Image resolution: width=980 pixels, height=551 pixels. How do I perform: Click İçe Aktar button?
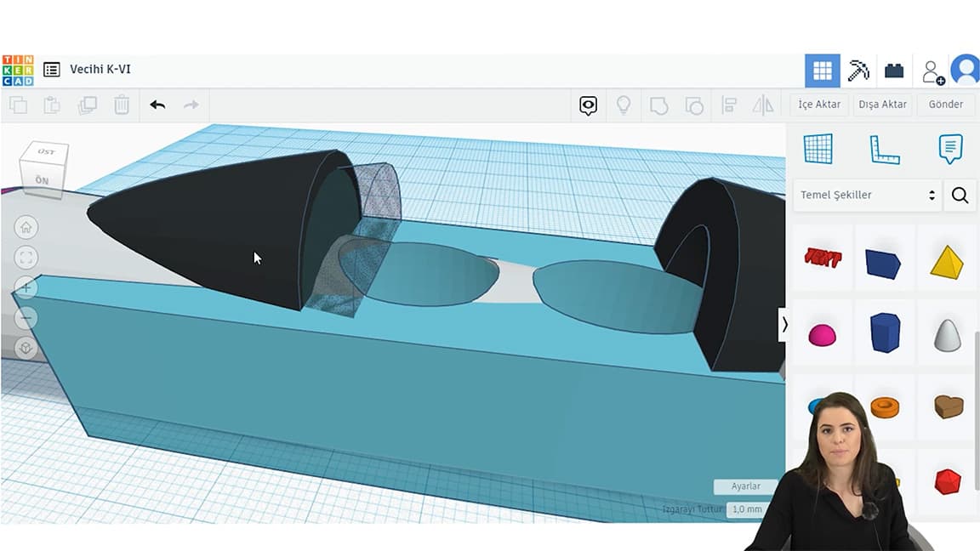819,104
